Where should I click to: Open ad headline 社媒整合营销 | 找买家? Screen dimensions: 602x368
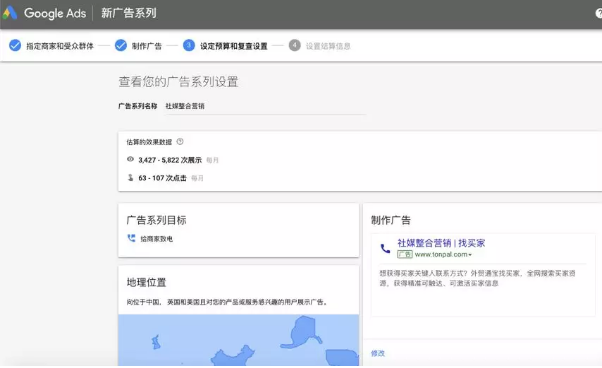441,243
